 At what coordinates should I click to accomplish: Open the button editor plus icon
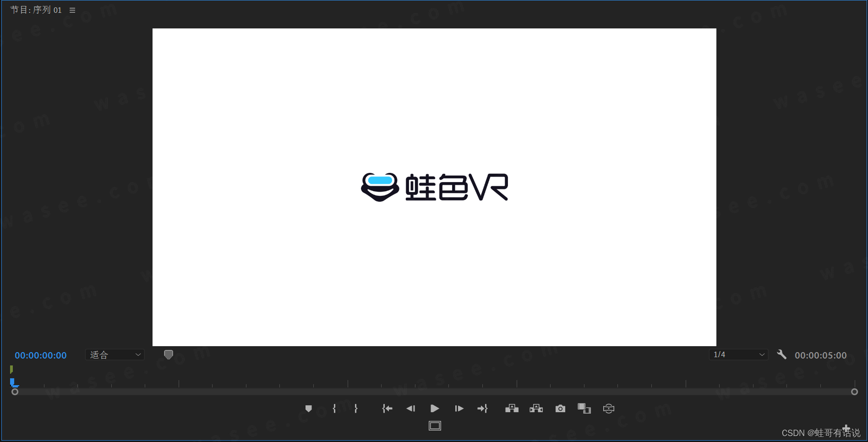(x=846, y=428)
